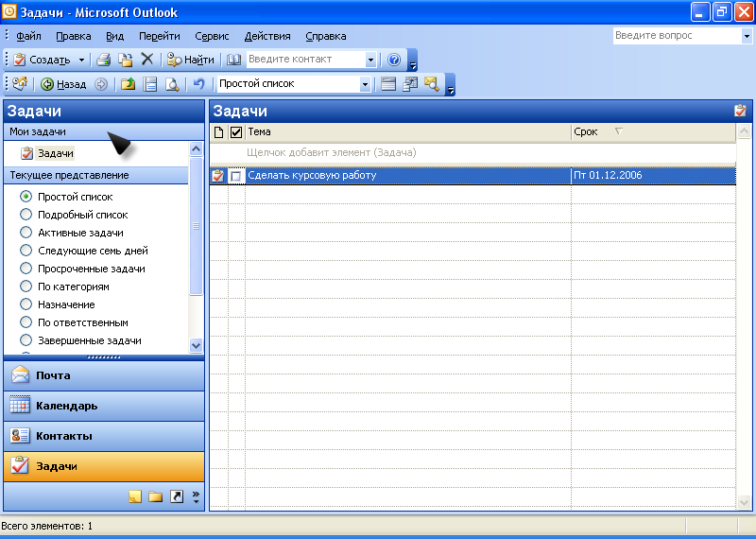Toggle the Reading Pane icon
The image size is (756, 539).
tap(150, 84)
